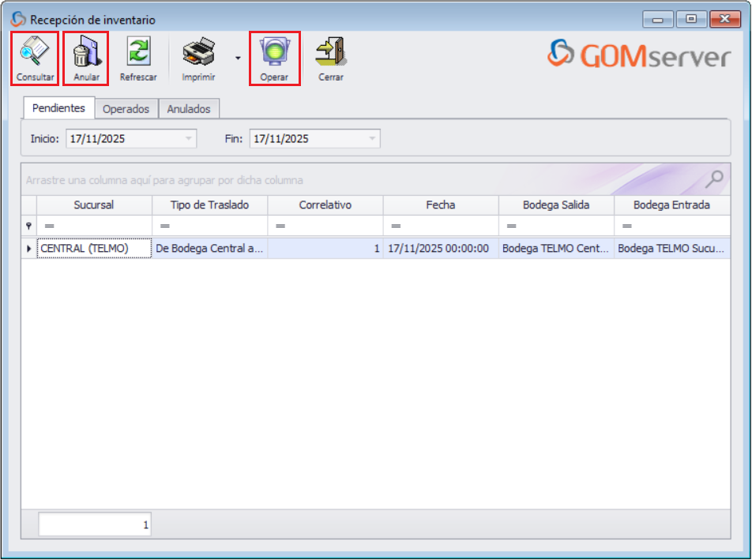This screenshot has height=560, width=752.
Task: Select the CENTRAL (TELMO) grid row
Action: click(94, 249)
